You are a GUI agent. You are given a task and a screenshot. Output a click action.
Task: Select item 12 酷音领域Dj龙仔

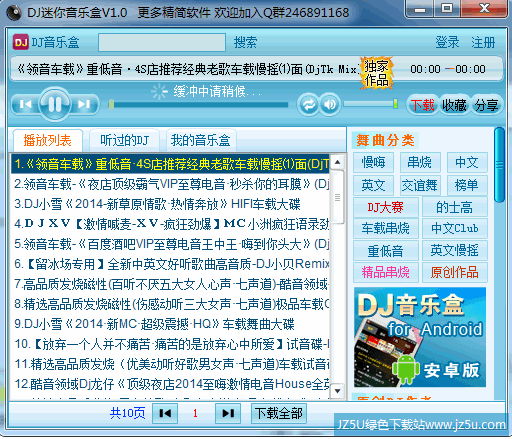[x=170, y=384]
